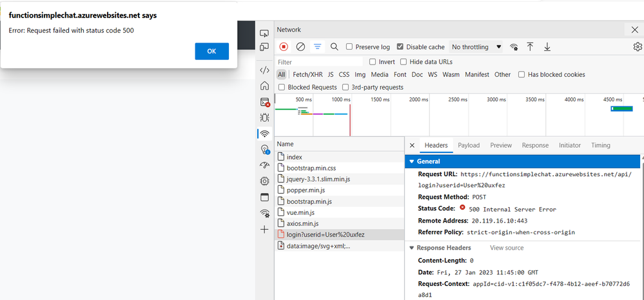Toggle the inspect element tool icon

click(264, 34)
